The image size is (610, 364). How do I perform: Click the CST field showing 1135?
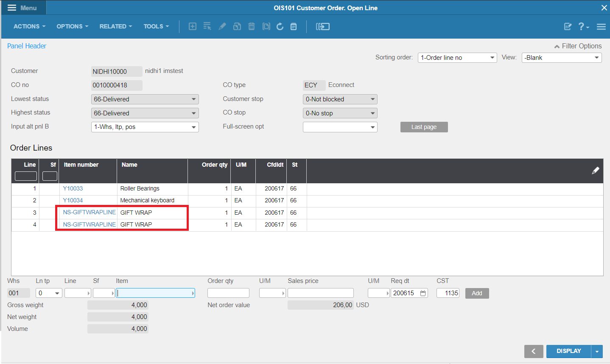(448, 293)
